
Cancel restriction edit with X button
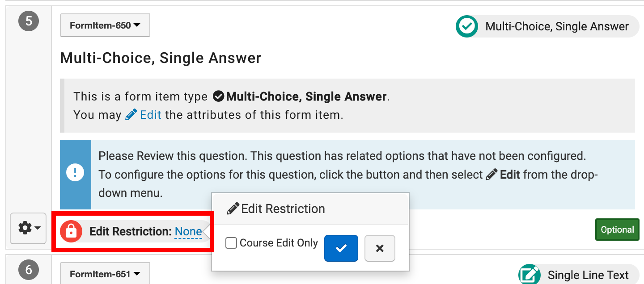pyautogui.click(x=380, y=248)
